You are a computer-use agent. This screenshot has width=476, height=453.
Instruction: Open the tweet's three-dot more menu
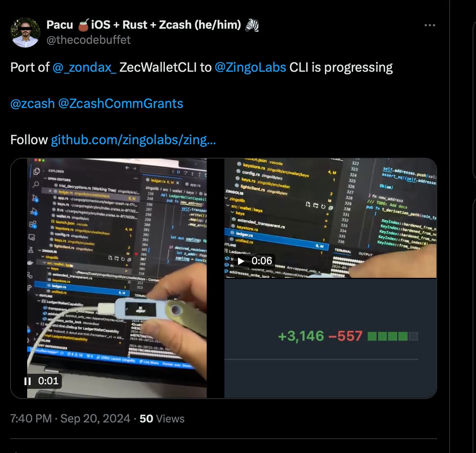point(430,25)
